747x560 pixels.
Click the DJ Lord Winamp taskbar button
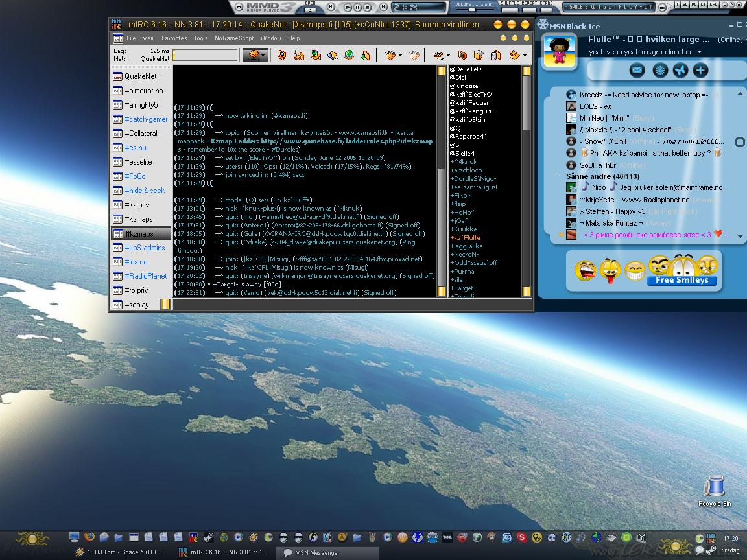pos(121,552)
